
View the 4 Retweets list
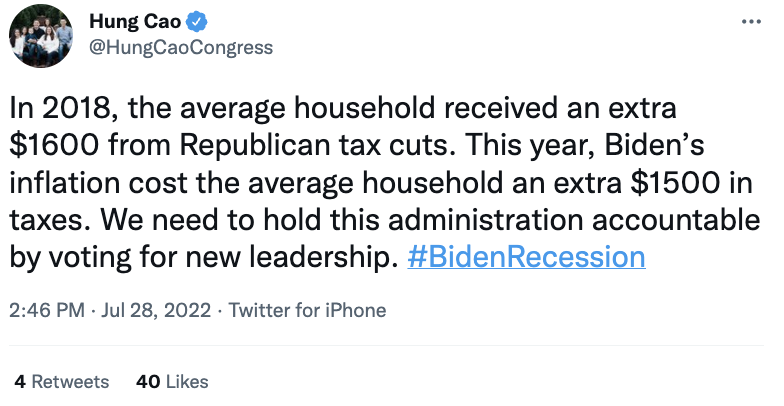62,382
